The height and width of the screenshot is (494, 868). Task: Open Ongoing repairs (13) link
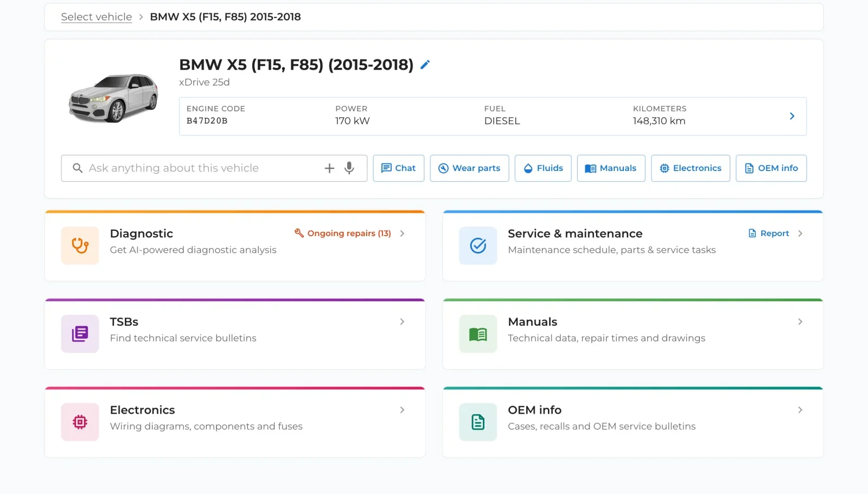pyautogui.click(x=343, y=233)
